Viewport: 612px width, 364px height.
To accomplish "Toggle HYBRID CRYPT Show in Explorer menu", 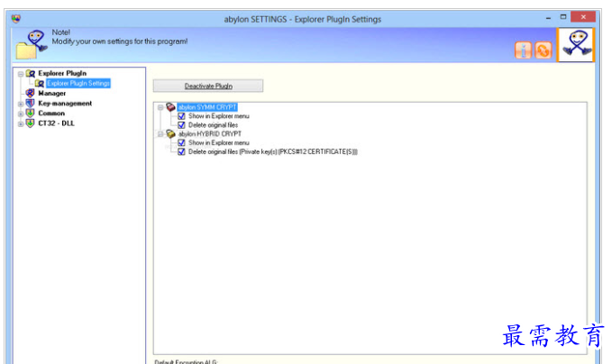I will (x=181, y=142).
